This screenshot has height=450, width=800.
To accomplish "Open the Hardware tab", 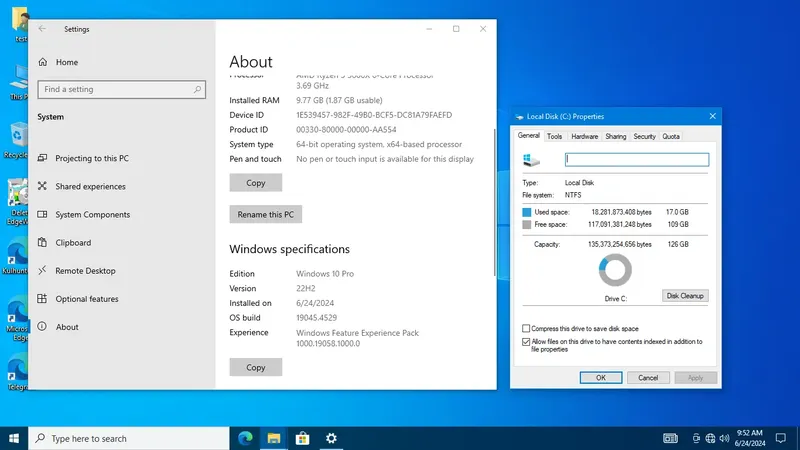I will [585, 136].
